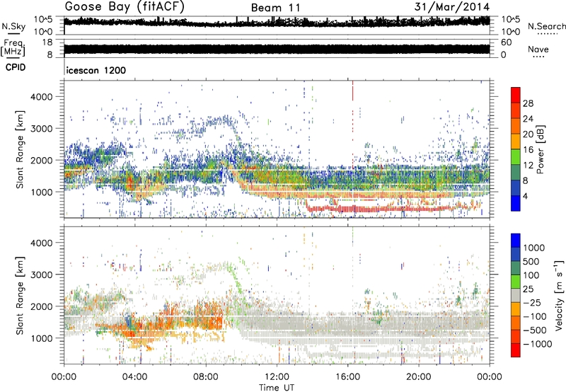Click the velocity panel 'Slant Range [km]' label
This screenshot has height=392, width=566.
click(x=20, y=295)
